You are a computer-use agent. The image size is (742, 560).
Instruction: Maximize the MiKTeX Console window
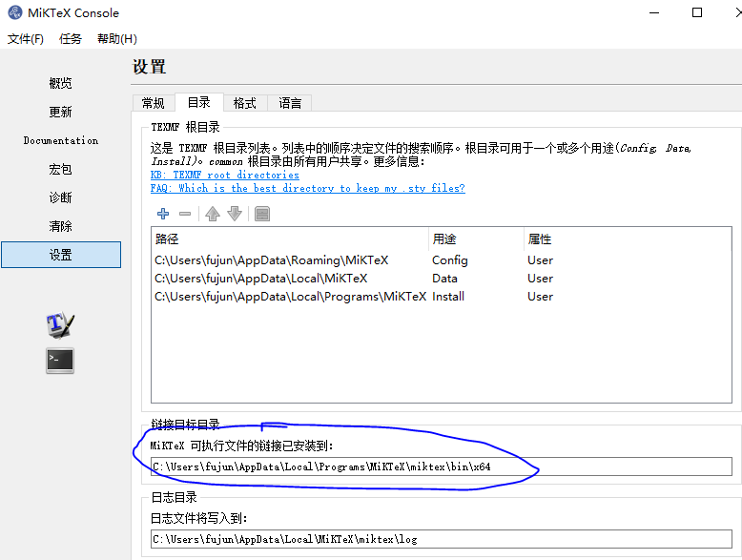click(697, 12)
